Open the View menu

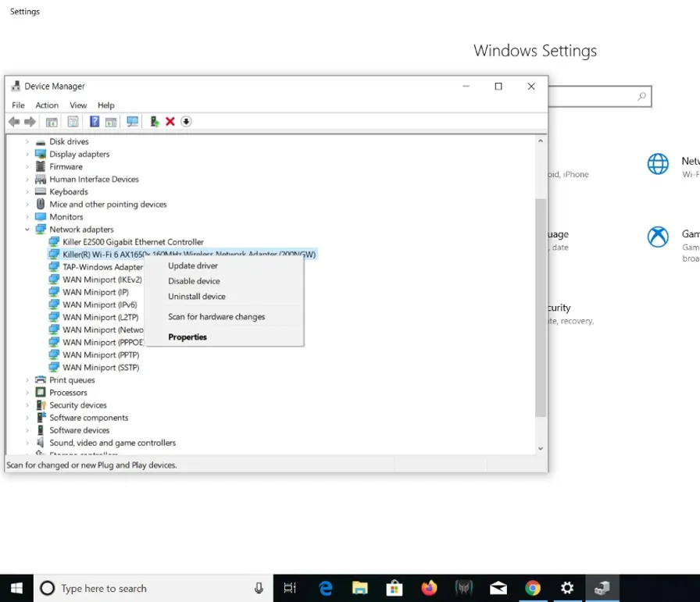tap(78, 105)
